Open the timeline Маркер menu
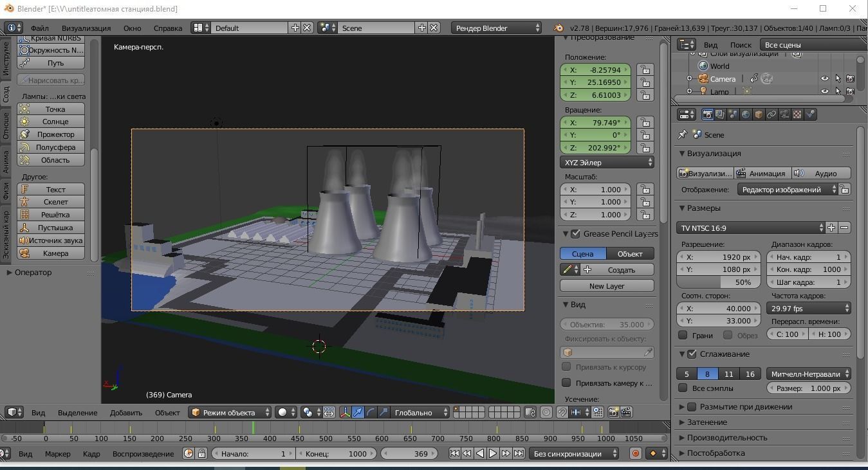 (x=57, y=454)
